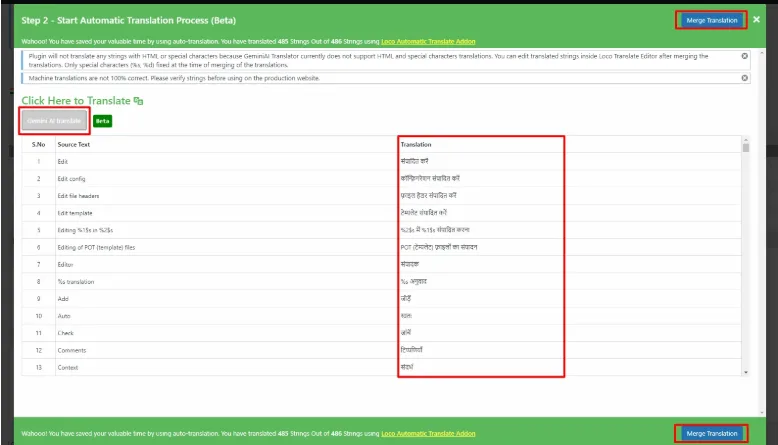Click the Hindi translation for 'Edit config'
The height and width of the screenshot is (445, 778).
pyautogui.click(x=430, y=178)
